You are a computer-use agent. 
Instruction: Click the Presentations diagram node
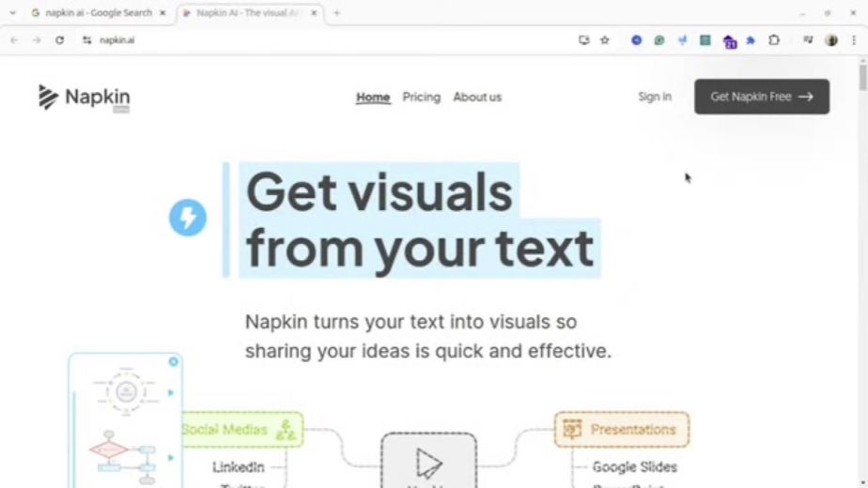point(622,430)
